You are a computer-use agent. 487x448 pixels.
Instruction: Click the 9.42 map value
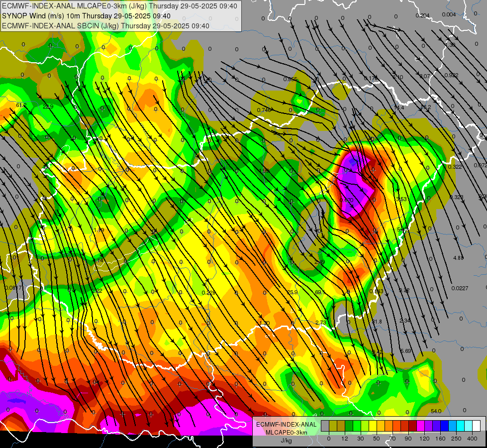click(378, 352)
